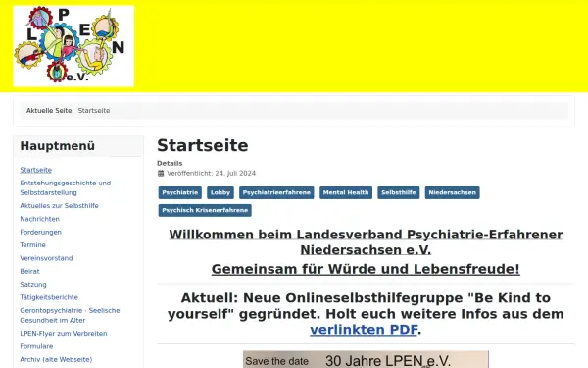Click 'Gemeinsam für Würde und Lebensfreude!' heading
The width and height of the screenshot is (588, 368).
pyautogui.click(x=366, y=269)
